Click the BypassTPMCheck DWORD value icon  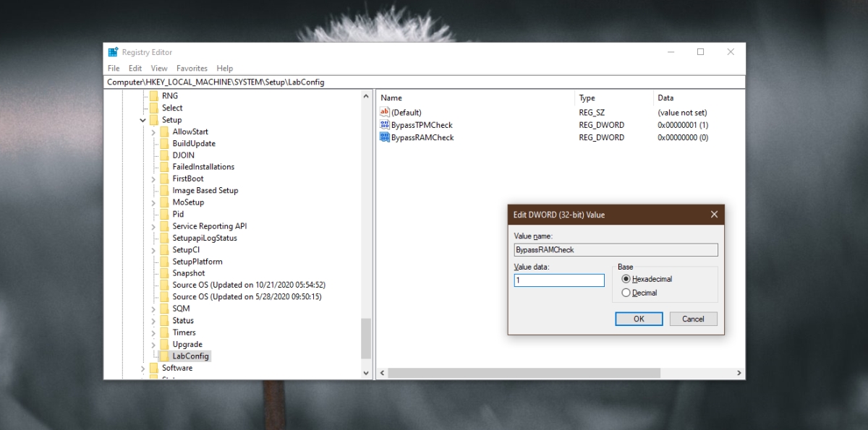(385, 125)
